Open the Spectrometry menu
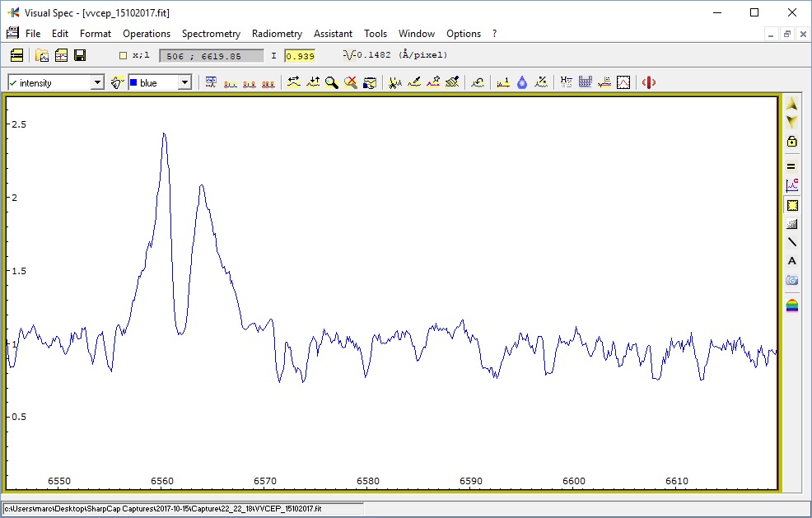Viewport: 812px width, 518px height. (x=211, y=34)
